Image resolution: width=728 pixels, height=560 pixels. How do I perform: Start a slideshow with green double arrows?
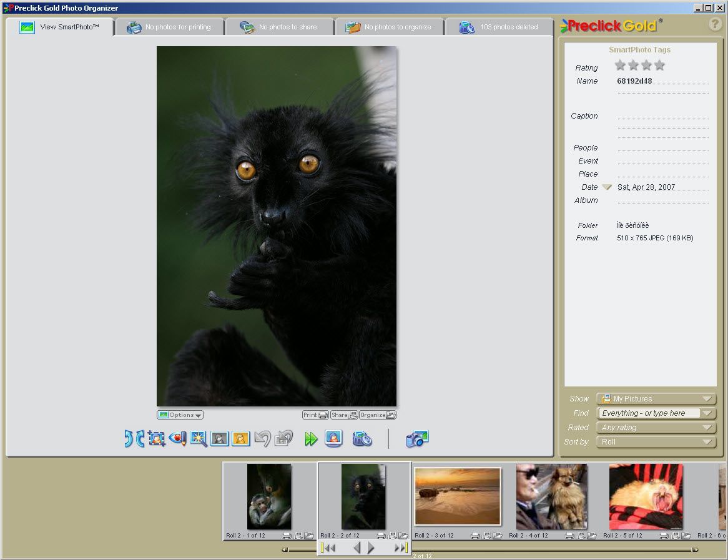(x=311, y=439)
